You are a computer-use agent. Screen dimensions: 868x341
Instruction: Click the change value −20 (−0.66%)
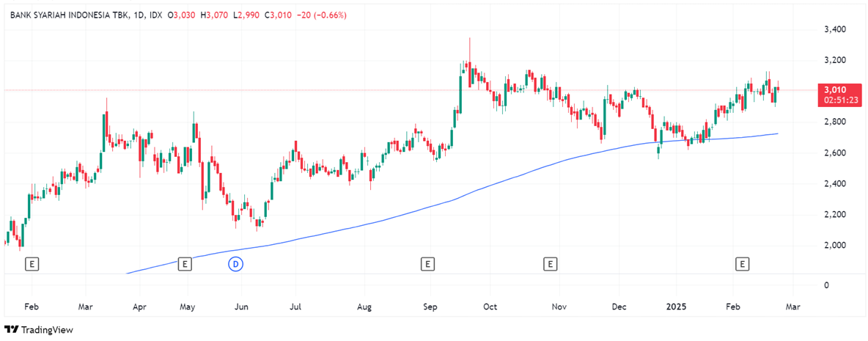click(x=322, y=15)
